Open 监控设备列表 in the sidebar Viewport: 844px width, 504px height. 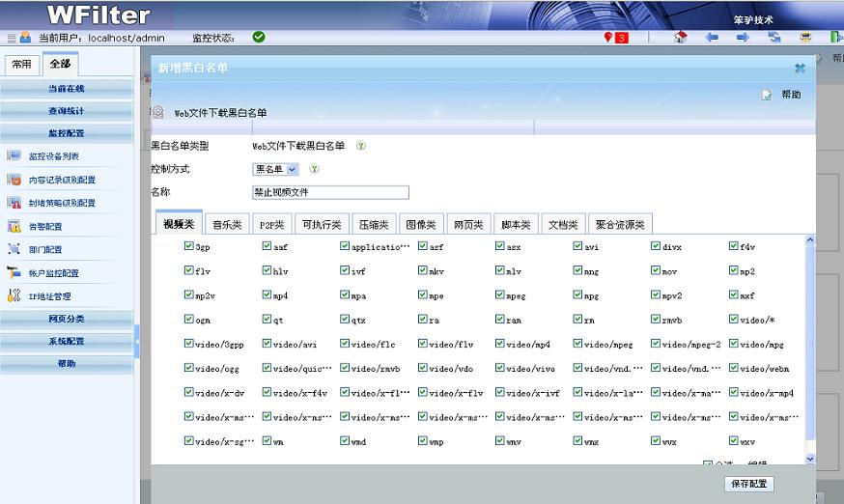(x=54, y=156)
